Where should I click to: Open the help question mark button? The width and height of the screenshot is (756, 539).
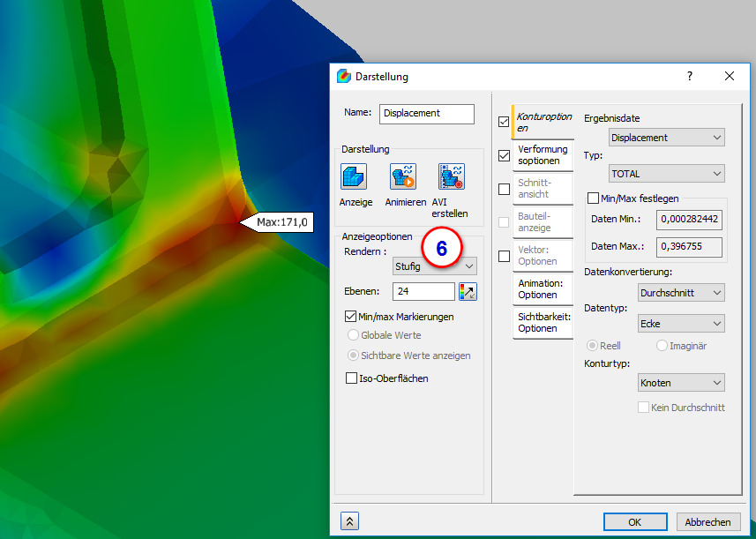pyautogui.click(x=690, y=76)
